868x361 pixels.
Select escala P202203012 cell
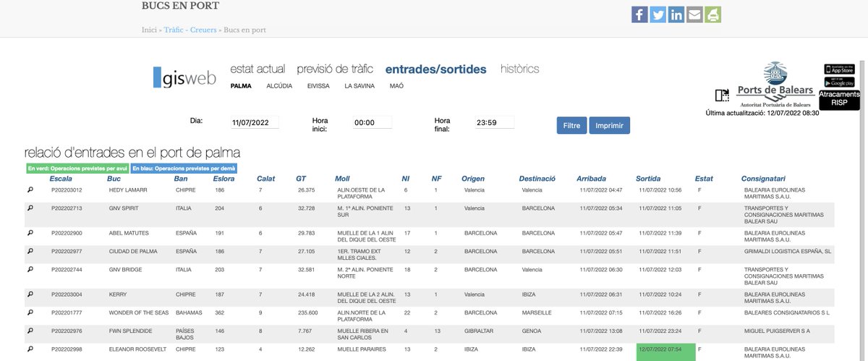(67, 190)
